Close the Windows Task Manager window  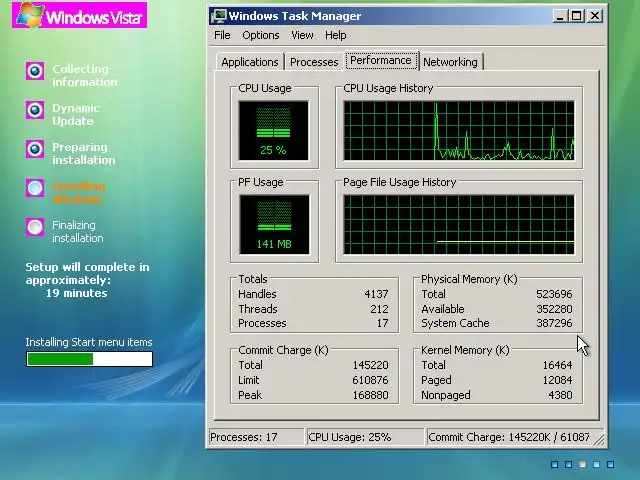click(595, 16)
